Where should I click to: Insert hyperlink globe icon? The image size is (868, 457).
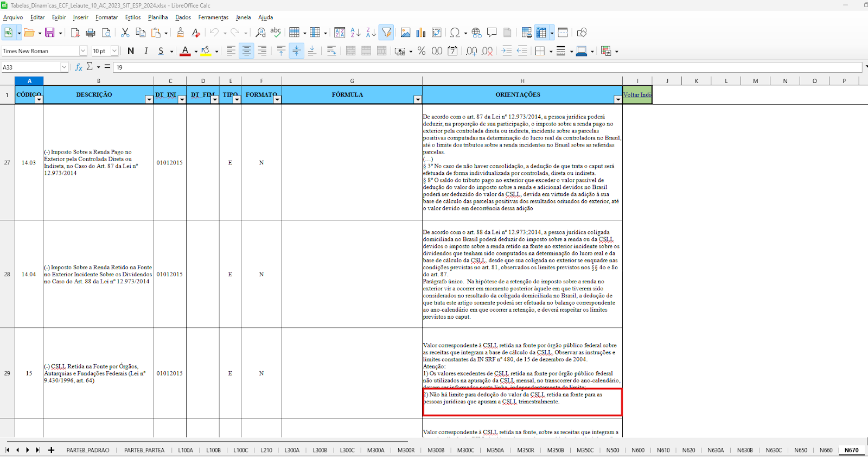(476, 33)
